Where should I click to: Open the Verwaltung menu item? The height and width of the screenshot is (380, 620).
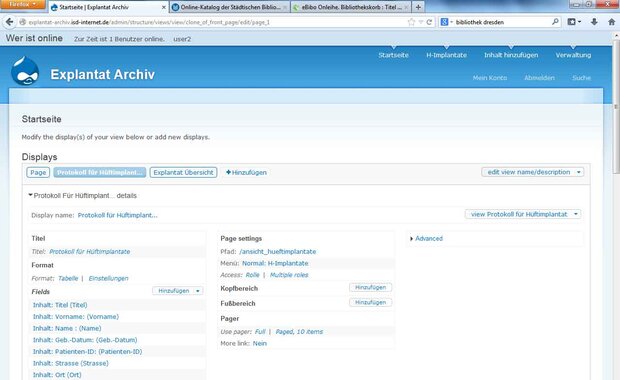pyautogui.click(x=573, y=55)
